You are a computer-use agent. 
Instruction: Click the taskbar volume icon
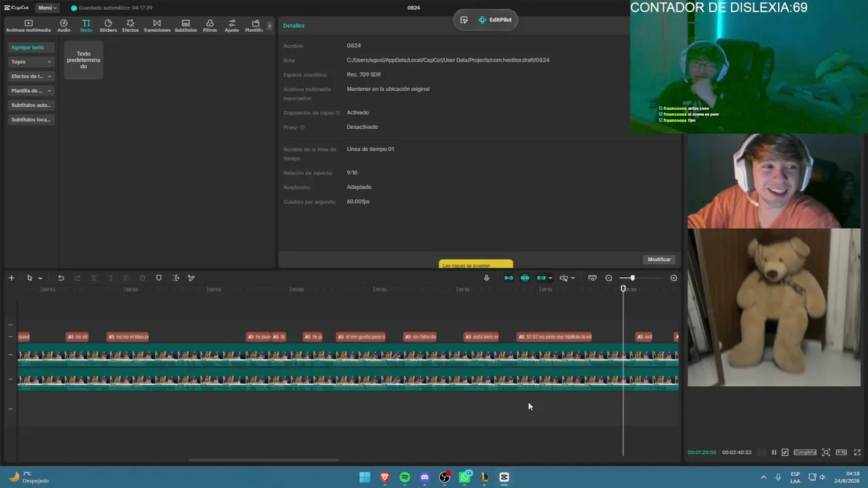pos(822,477)
